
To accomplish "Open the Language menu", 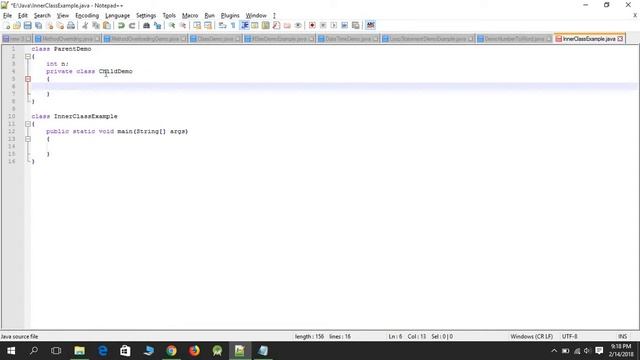I will (117, 16).
